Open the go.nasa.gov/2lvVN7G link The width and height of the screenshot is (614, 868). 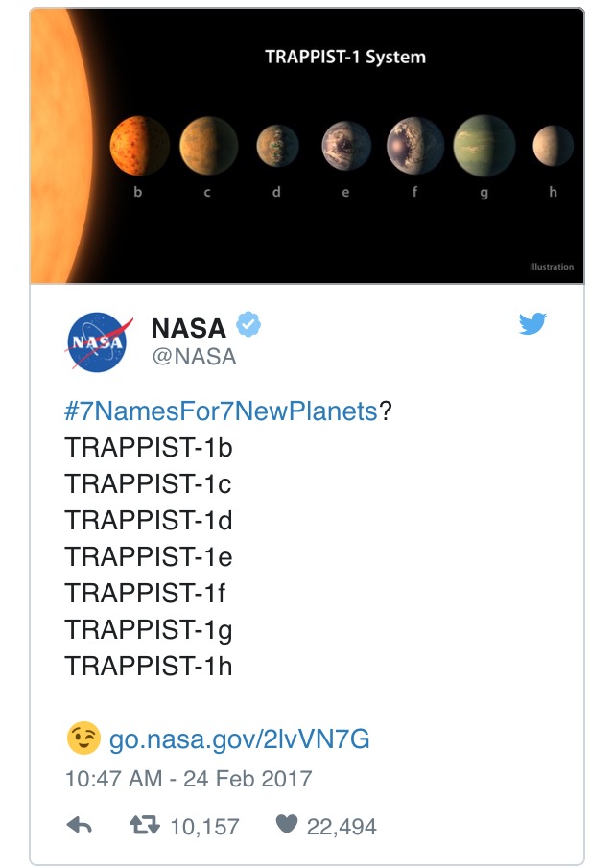pos(239,739)
